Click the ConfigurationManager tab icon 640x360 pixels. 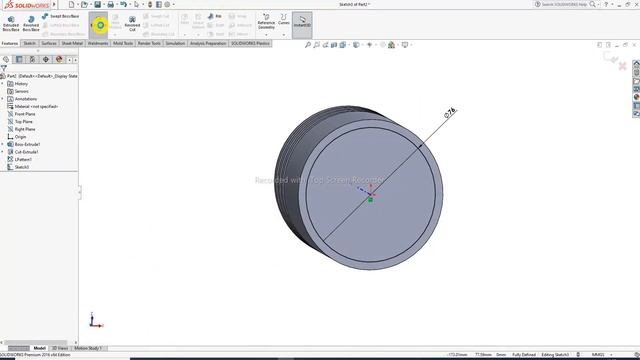[x=32, y=60]
